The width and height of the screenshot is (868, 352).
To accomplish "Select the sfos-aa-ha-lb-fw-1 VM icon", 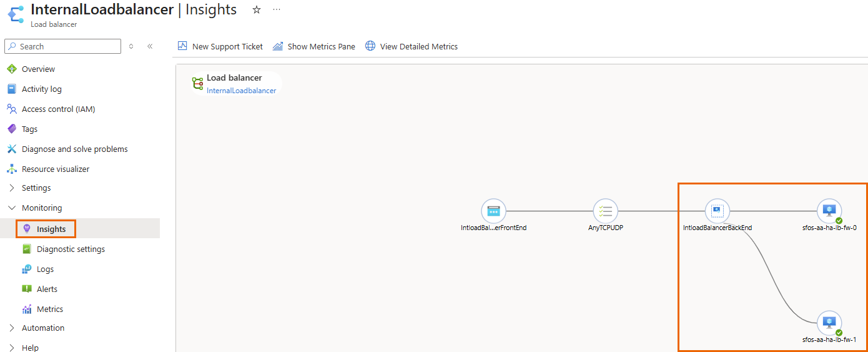I will click(x=829, y=323).
